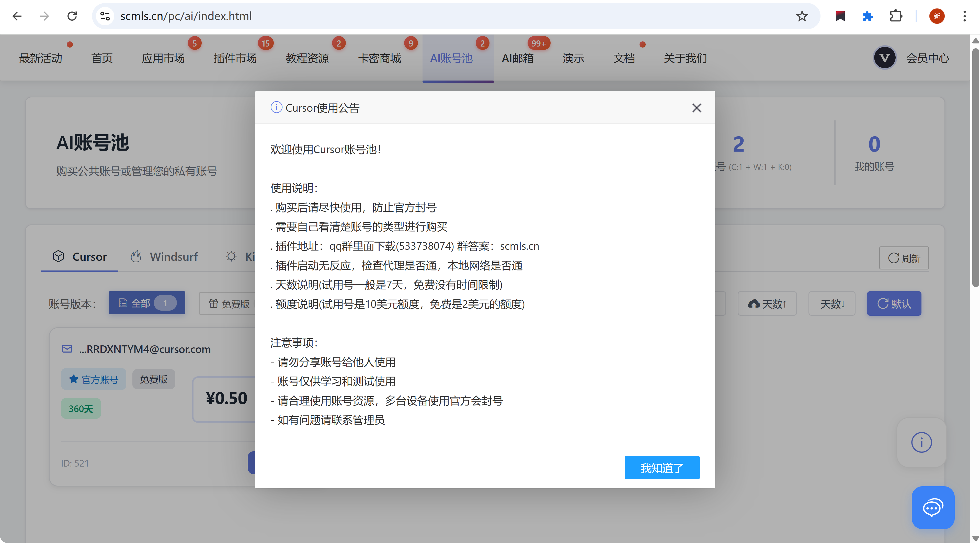Click the red bookmark extension icon
The height and width of the screenshot is (543, 980).
(840, 16)
